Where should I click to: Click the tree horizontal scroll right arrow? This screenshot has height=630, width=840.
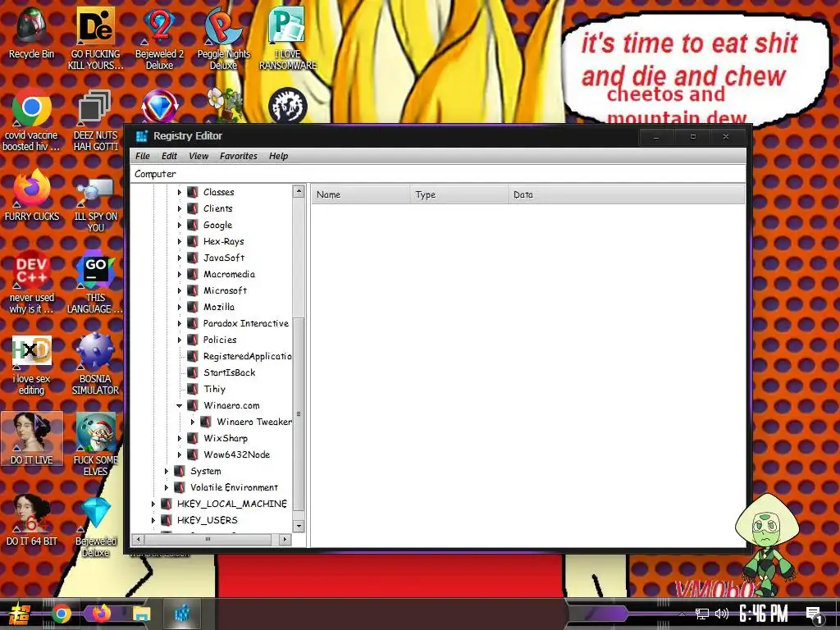click(x=285, y=540)
